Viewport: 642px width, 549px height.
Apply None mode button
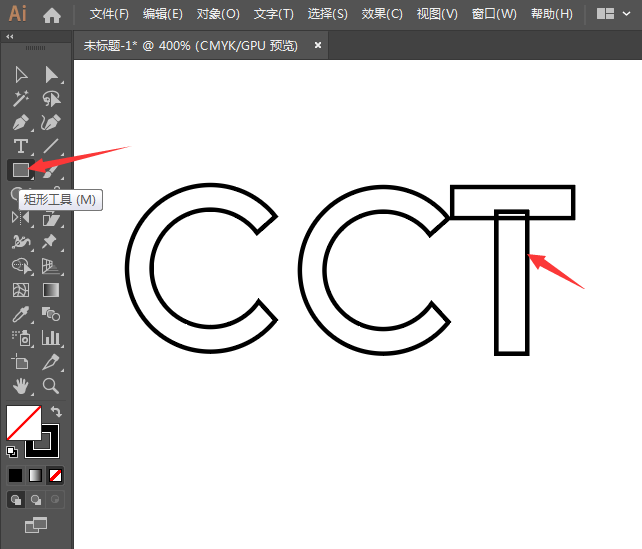[x=55, y=476]
